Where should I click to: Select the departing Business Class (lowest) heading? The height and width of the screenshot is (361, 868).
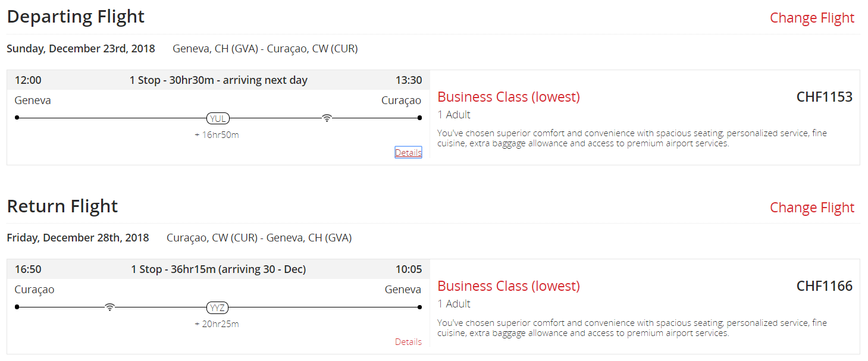pyautogui.click(x=509, y=97)
